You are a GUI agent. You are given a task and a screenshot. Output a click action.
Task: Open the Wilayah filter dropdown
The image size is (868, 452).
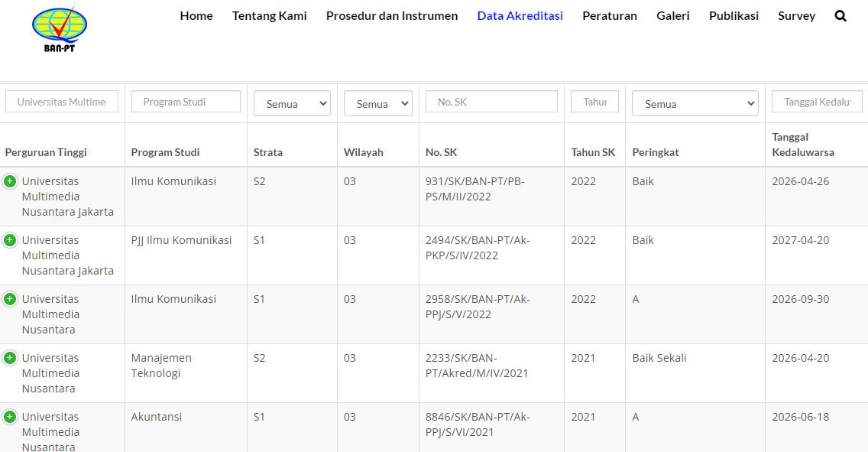377,104
